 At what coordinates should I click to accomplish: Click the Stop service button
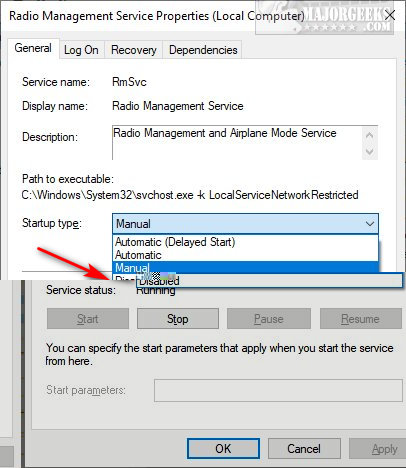(x=178, y=319)
